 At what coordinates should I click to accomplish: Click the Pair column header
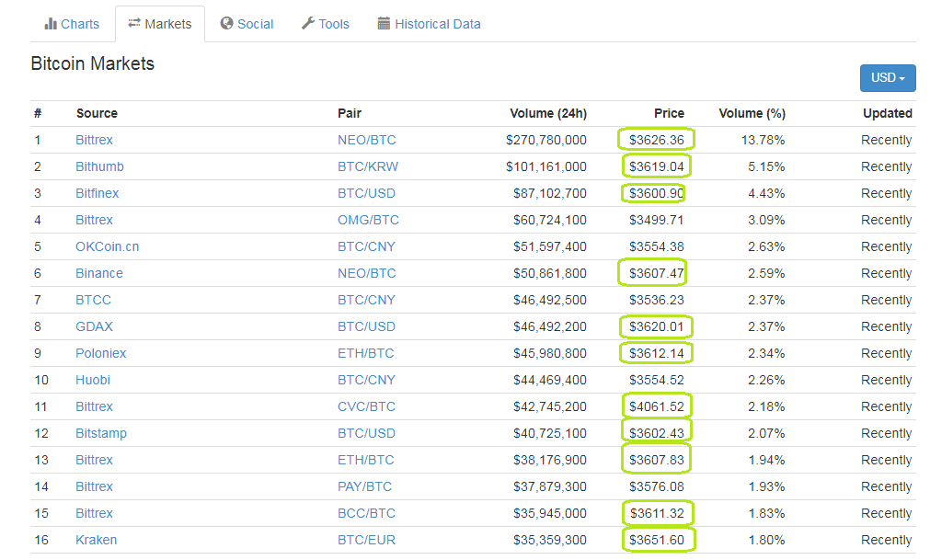click(350, 113)
